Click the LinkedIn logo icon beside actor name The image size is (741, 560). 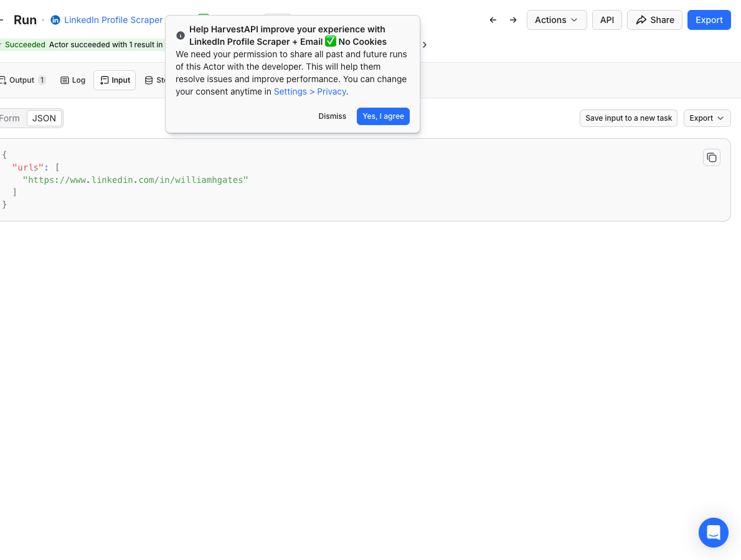pyautogui.click(x=55, y=20)
